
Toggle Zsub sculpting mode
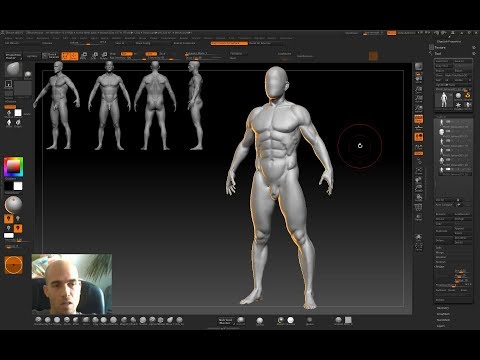coord(162,54)
